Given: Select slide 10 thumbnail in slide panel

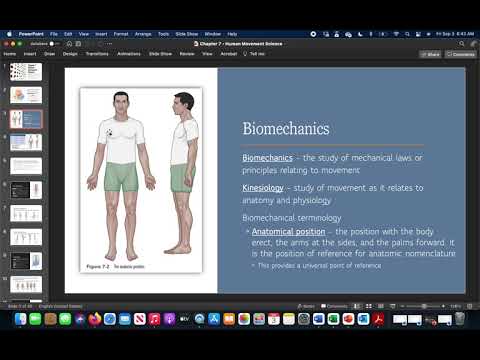Looking at the screenshot, I should [26, 285].
